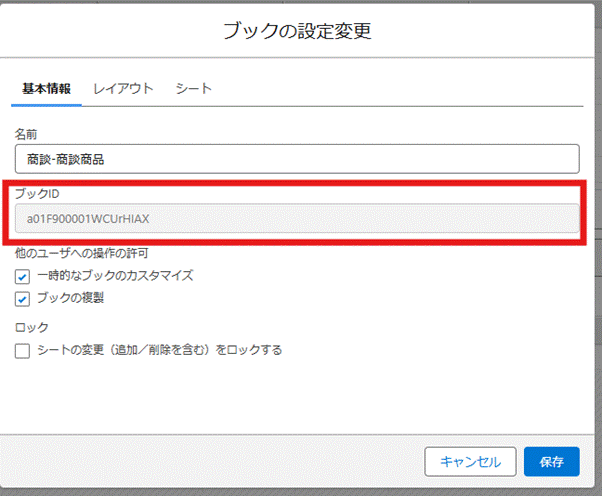Screen dimensions: 602x496
Task: Switch to the 基本情報 tab
Action: [46, 89]
